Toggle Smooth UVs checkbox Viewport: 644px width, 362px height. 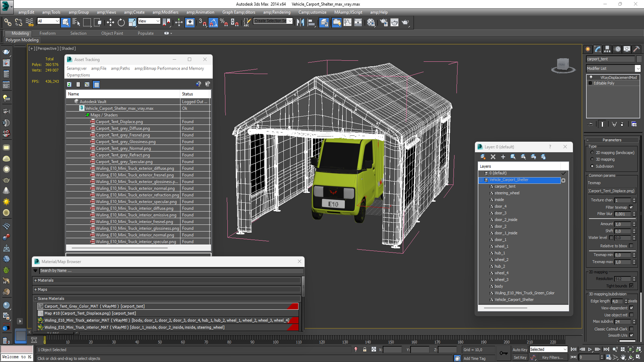click(631, 335)
